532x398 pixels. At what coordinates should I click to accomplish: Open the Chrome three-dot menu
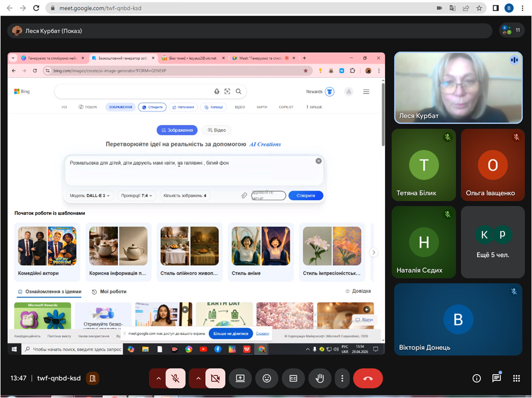[x=522, y=8]
